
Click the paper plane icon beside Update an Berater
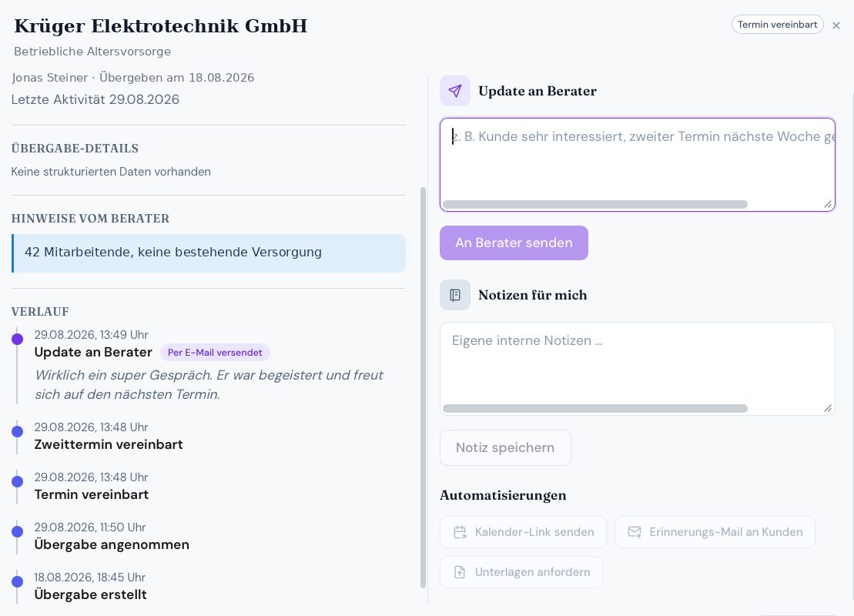click(x=455, y=91)
